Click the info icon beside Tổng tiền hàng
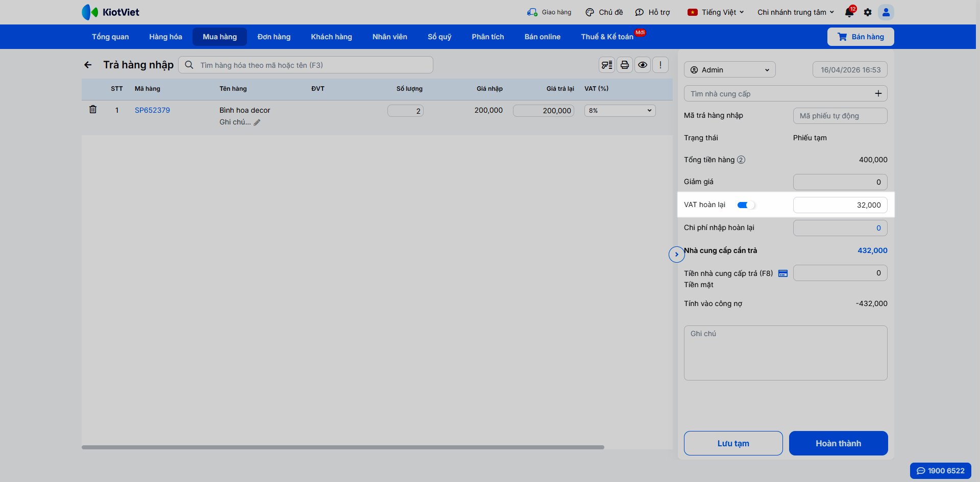 click(741, 160)
